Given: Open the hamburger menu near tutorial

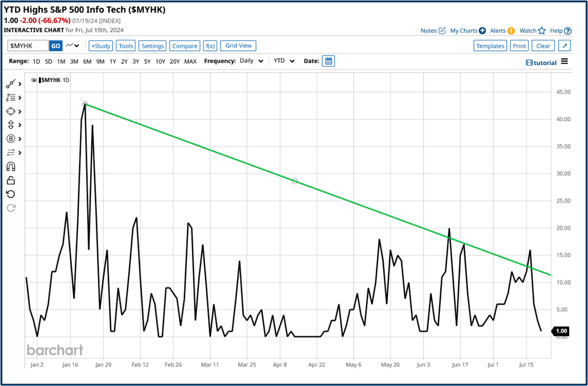Looking at the screenshot, I should (x=564, y=62).
